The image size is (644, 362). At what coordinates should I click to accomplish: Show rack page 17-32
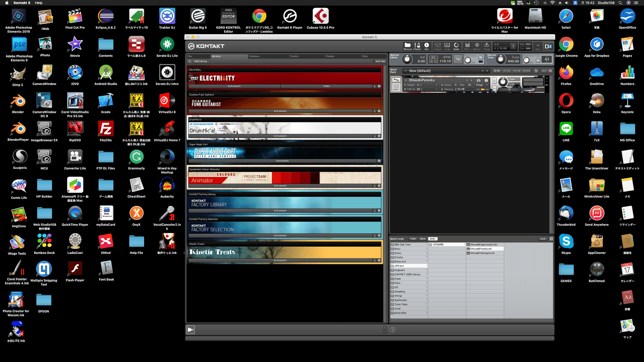point(507,71)
